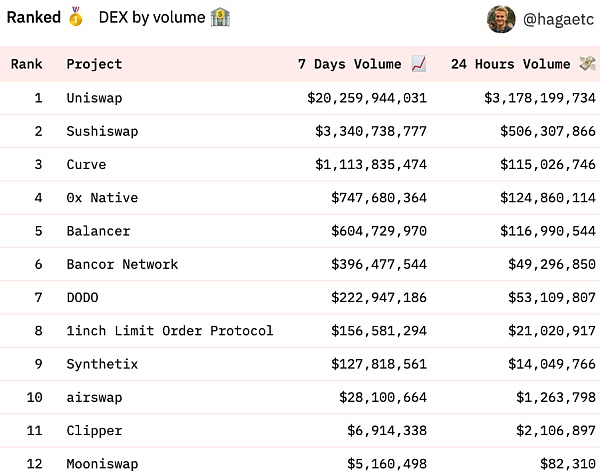The width and height of the screenshot is (600, 475).
Task: Select the DODO project name
Action: pyautogui.click(x=82, y=298)
